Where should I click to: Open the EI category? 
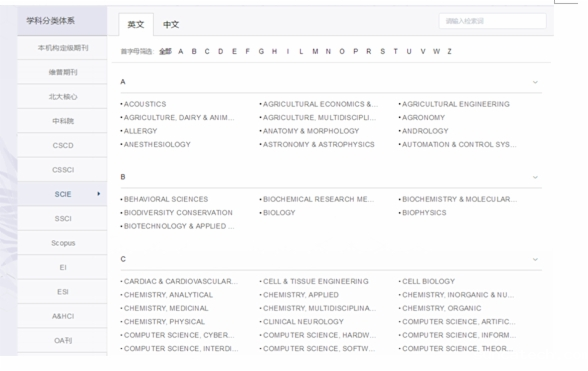tap(63, 267)
